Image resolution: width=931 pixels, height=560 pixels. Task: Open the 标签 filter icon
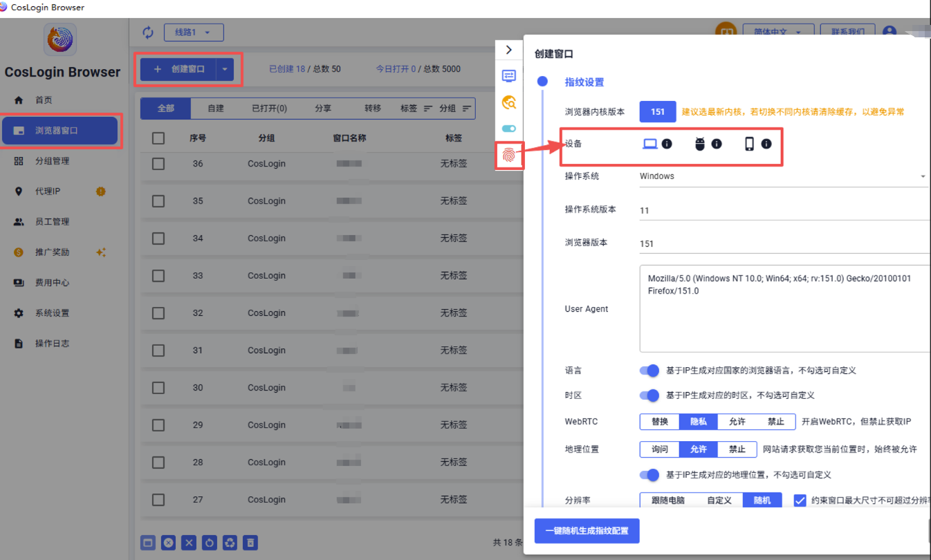(428, 109)
